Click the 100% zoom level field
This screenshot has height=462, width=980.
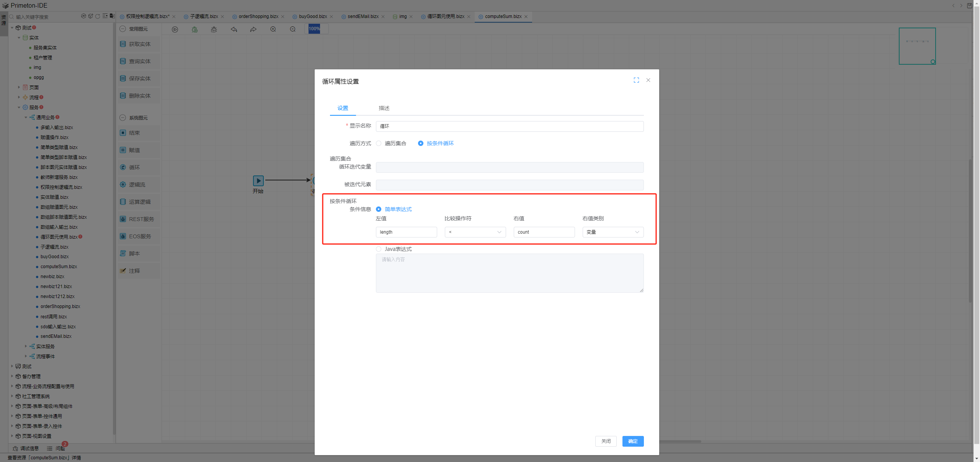(x=315, y=29)
